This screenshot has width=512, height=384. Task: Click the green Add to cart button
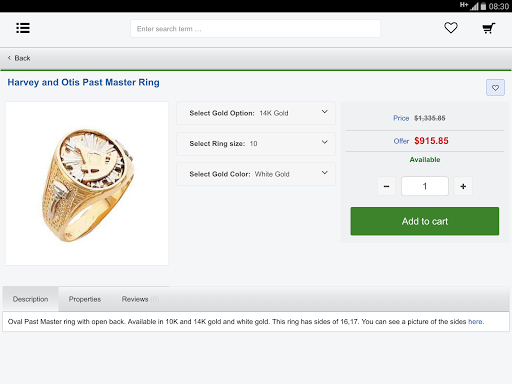425,221
